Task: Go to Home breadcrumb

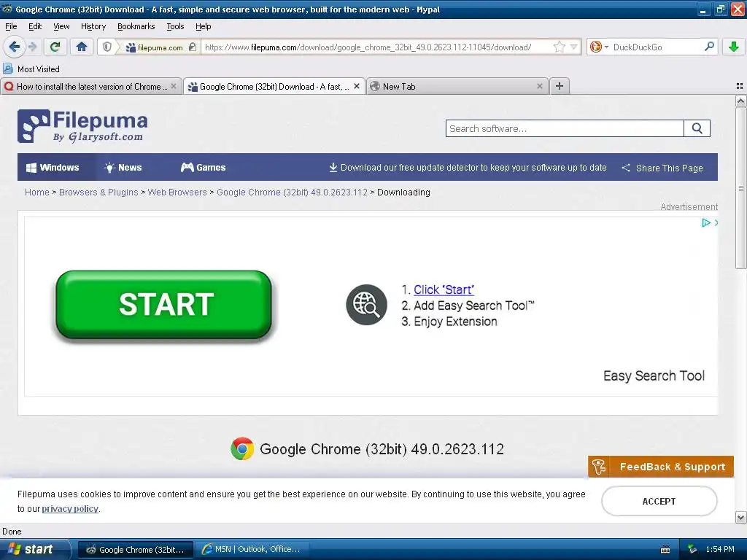Action: coord(37,192)
